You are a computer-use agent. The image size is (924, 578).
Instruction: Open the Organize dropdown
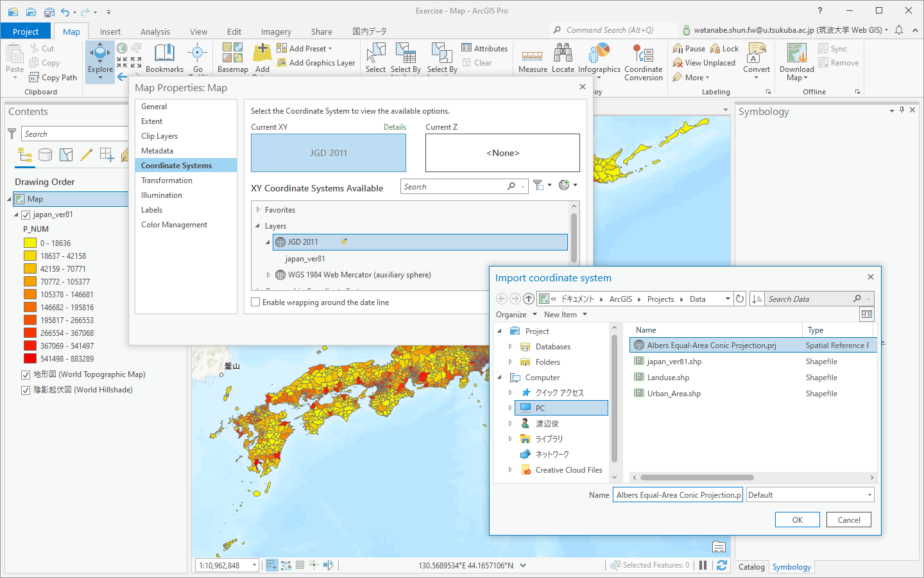point(516,315)
